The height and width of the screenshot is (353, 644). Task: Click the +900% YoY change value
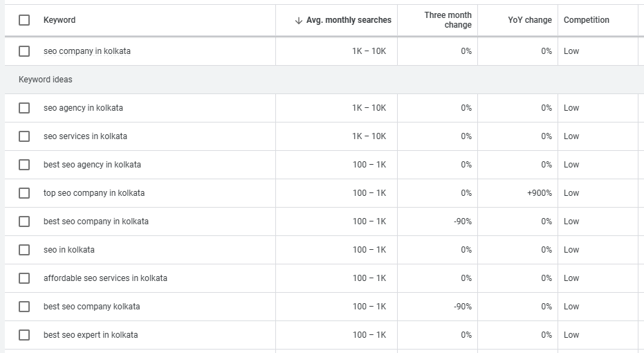(539, 193)
